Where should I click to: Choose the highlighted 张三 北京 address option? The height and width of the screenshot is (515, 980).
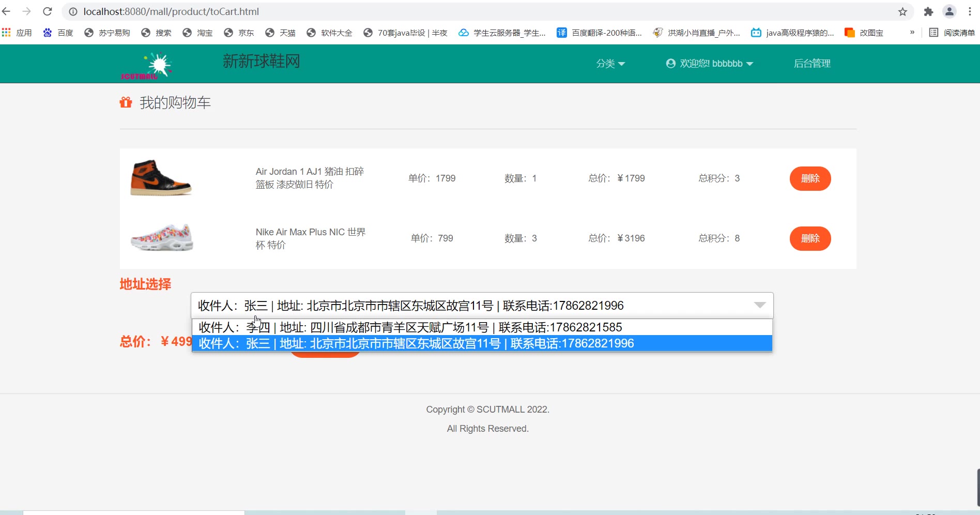pyautogui.click(x=482, y=343)
